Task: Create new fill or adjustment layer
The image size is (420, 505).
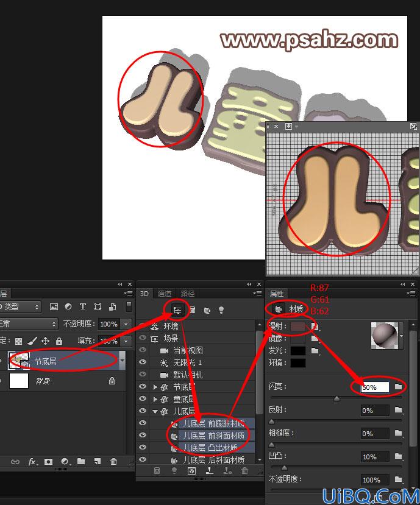Action: pyautogui.click(x=65, y=462)
